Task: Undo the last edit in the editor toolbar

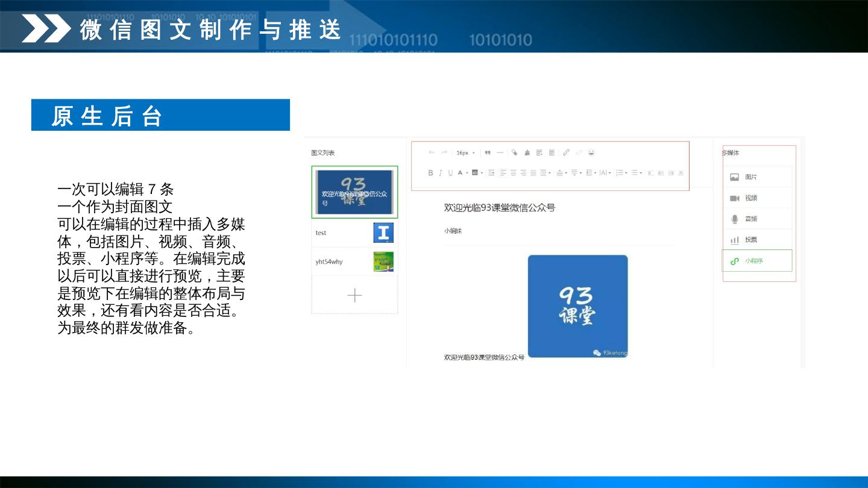Action: [431, 153]
